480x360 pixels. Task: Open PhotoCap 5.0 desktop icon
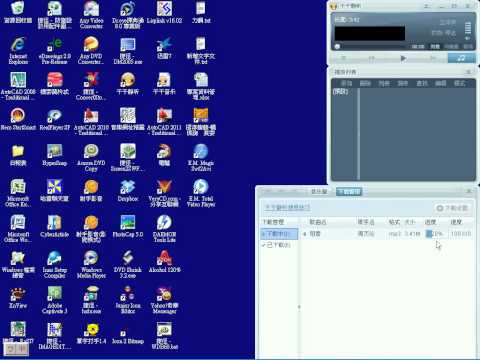pos(128,227)
